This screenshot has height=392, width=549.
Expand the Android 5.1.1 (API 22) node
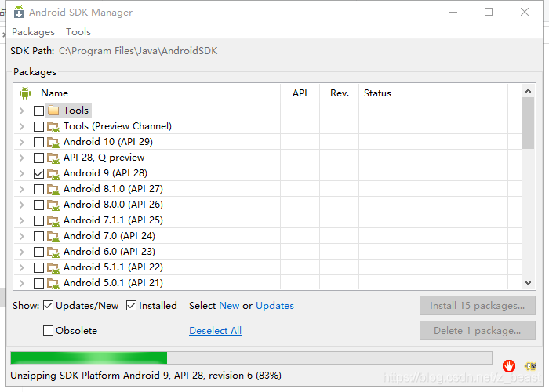click(x=22, y=268)
